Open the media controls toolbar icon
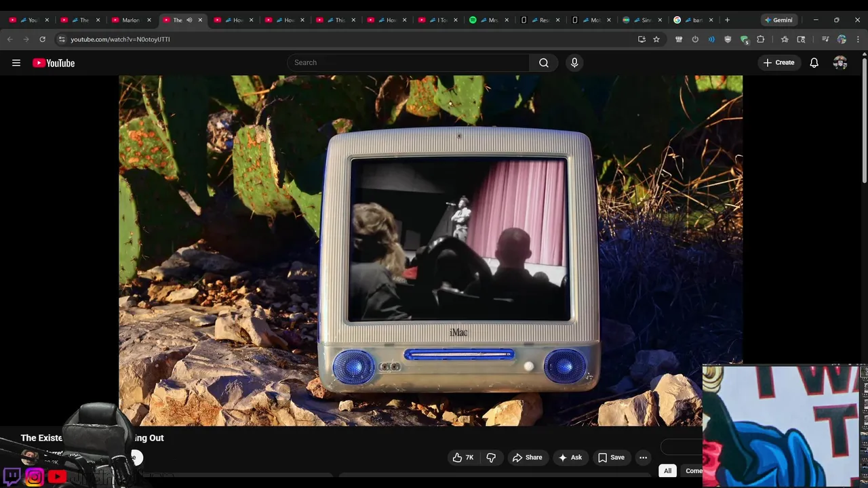Viewport: 868px width, 488px height. coord(825,39)
